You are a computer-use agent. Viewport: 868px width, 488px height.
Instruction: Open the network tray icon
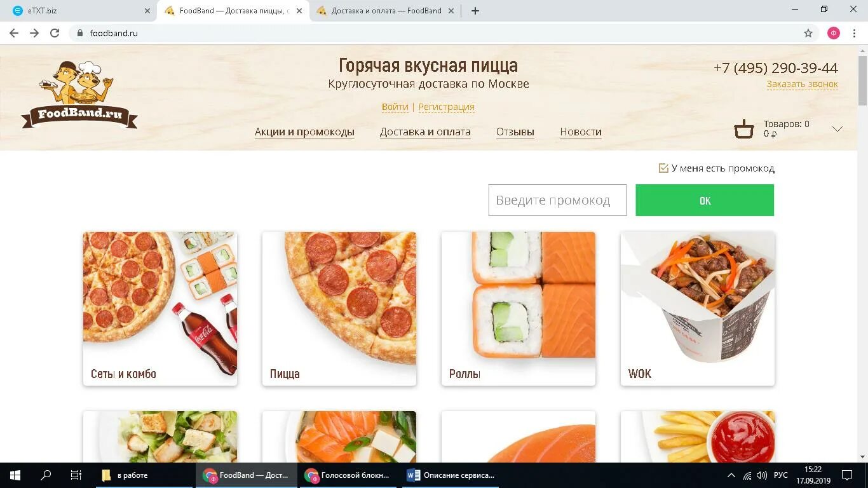[x=747, y=475]
